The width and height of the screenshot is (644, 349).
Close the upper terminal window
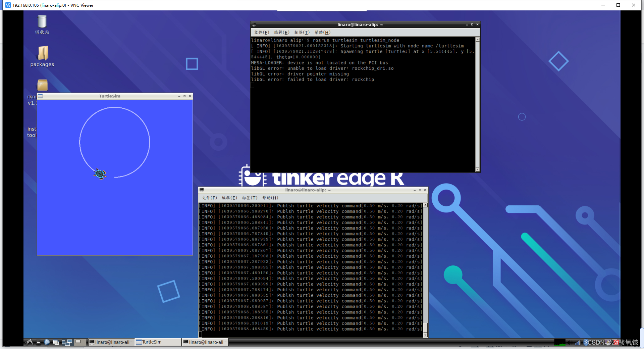(x=477, y=24)
